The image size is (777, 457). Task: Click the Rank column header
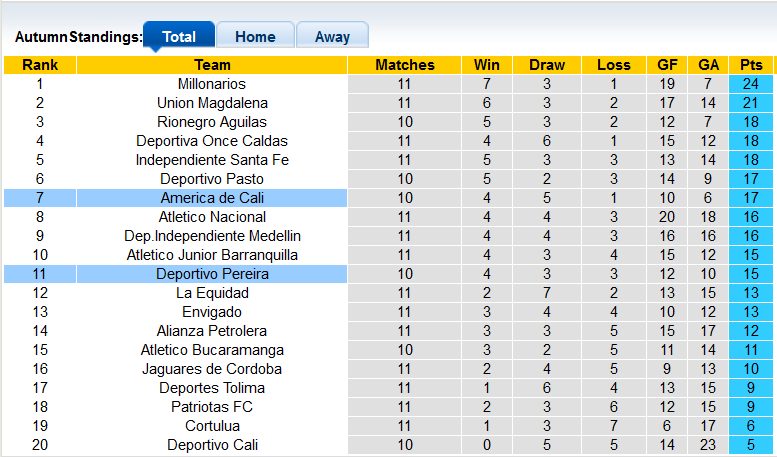40,65
